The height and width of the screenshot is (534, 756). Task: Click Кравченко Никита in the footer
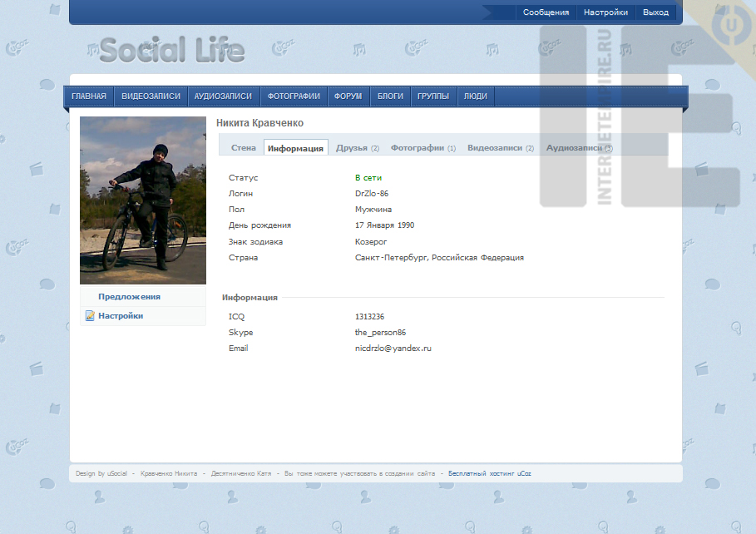point(169,474)
